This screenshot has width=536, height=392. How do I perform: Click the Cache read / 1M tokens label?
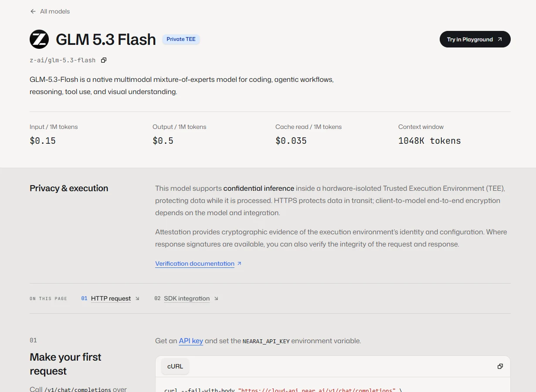pos(309,127)
